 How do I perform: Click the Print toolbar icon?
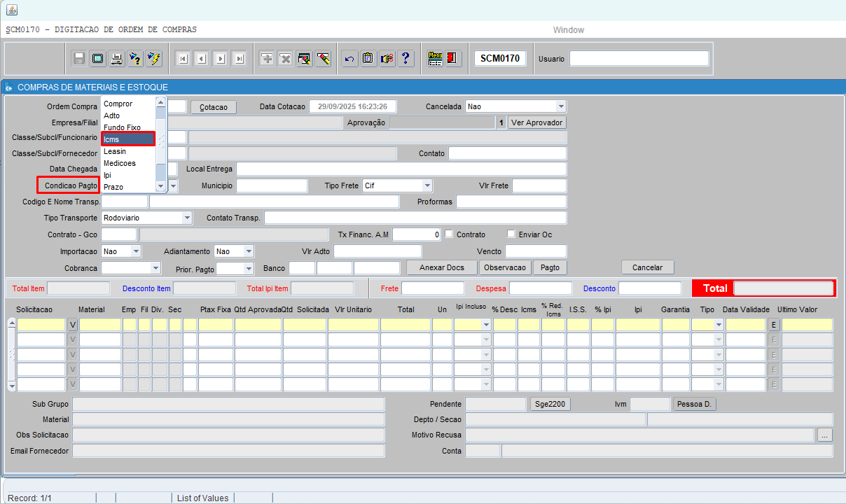coord(117,59)
